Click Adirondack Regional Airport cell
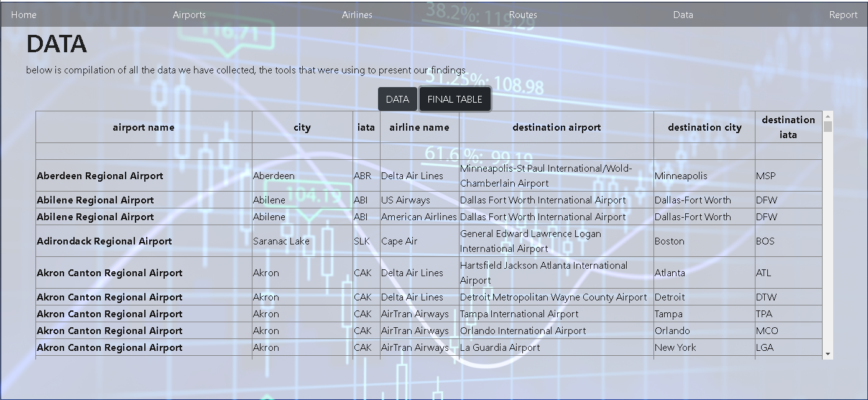Image resolution: width=868 pixels, height=400 pixels. click(144, 241)
